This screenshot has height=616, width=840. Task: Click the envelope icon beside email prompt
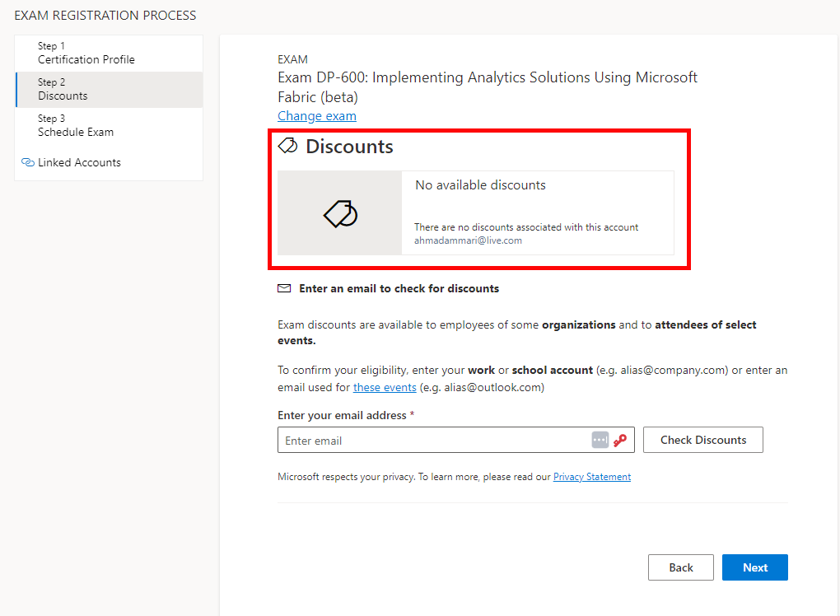284,289
